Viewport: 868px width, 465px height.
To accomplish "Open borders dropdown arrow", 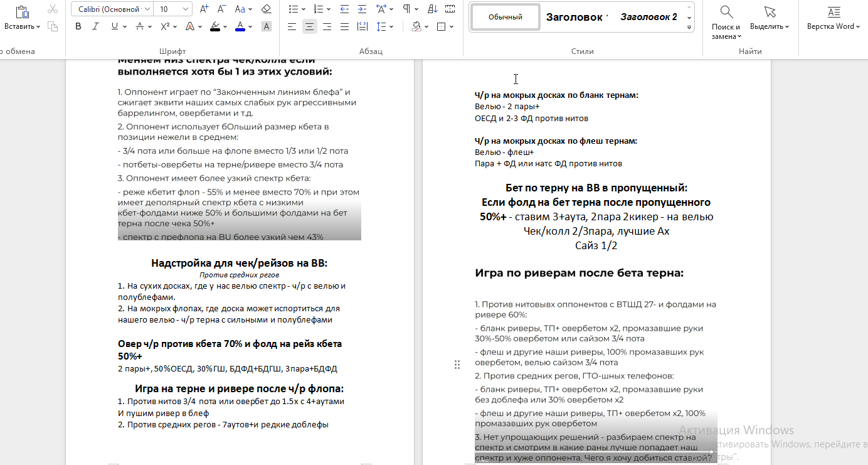I will [x=452, y=26].
